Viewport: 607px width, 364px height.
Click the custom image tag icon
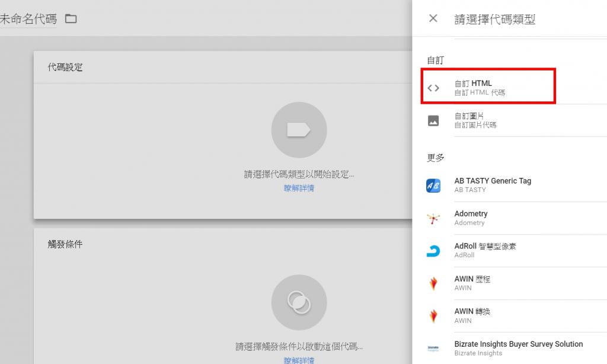tap(433, 120)
